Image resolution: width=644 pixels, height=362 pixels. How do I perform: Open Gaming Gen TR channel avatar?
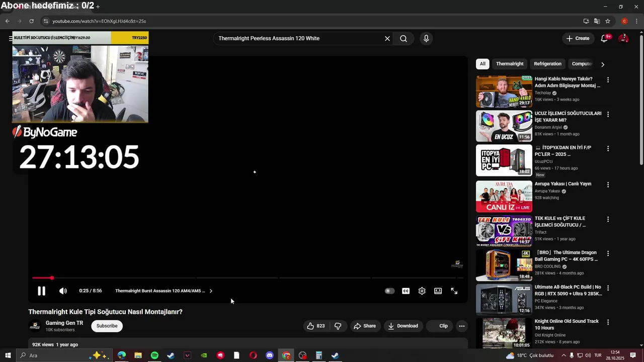coord(35,326)
